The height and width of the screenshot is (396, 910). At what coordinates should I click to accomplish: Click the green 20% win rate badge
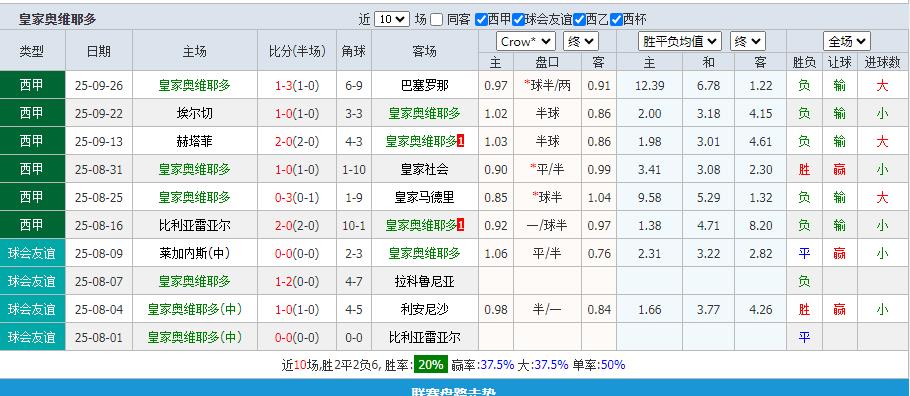(x=430, y=365)
